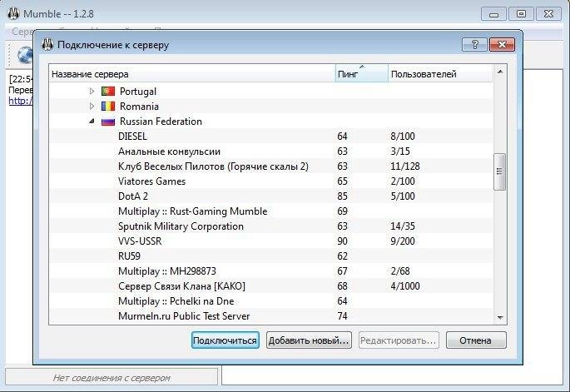Viewport: 570px width, 392px height.
Task: Click the scroll down arrow of server list
Action: pos(500,317)
